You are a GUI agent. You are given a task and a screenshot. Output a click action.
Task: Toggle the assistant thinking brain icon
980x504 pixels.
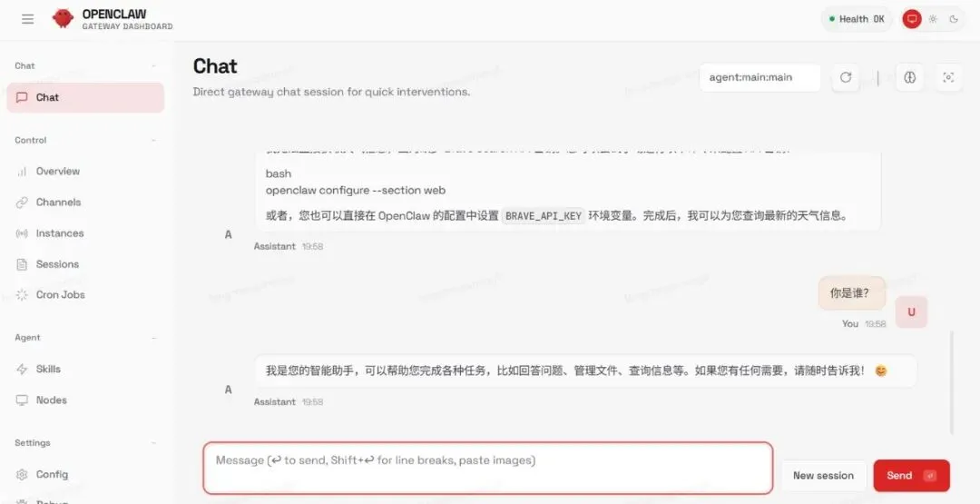click(x=910, y=77)
